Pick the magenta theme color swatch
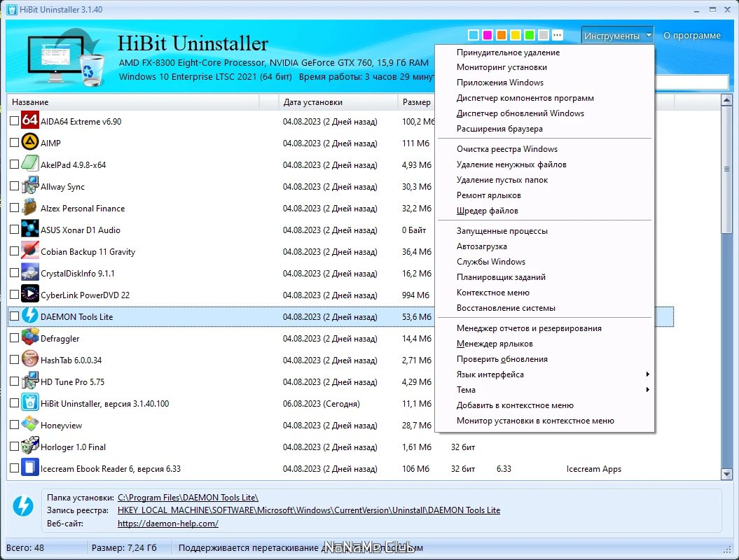The height and width of the screenshot is (560, 739). pos(488,35)
